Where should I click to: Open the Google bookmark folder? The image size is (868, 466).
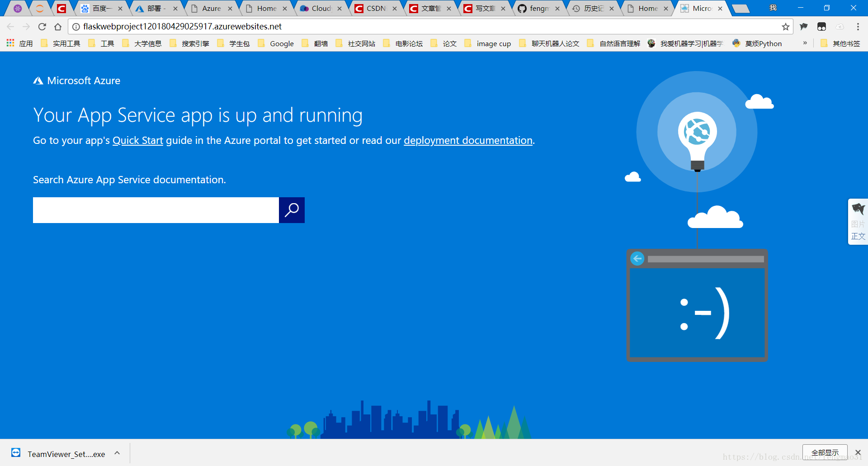tap(276, 43)
